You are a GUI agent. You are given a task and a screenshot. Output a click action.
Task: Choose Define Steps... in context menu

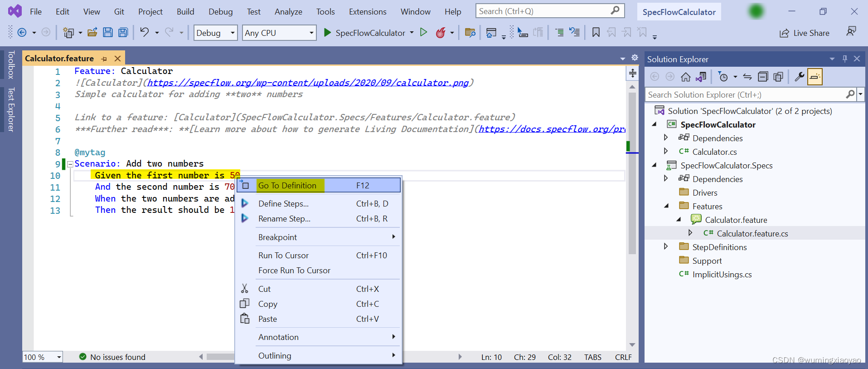(x=319, y=204)
